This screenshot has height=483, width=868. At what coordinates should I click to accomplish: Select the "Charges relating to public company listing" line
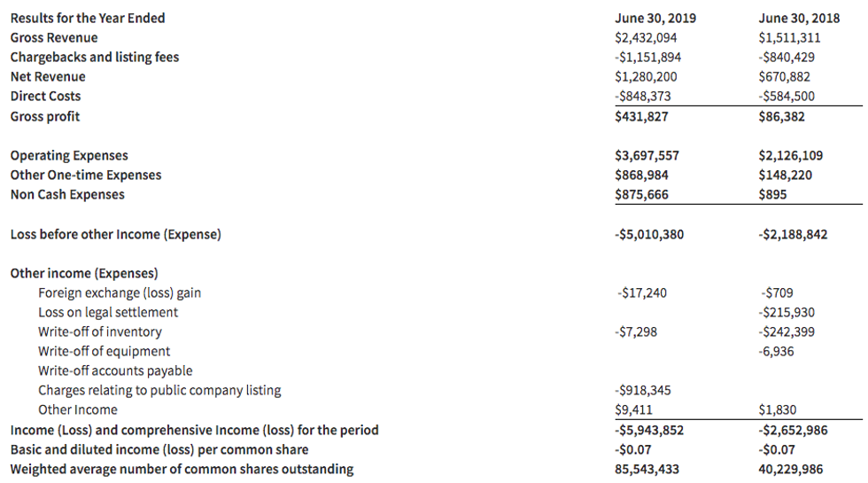point(159,390)
